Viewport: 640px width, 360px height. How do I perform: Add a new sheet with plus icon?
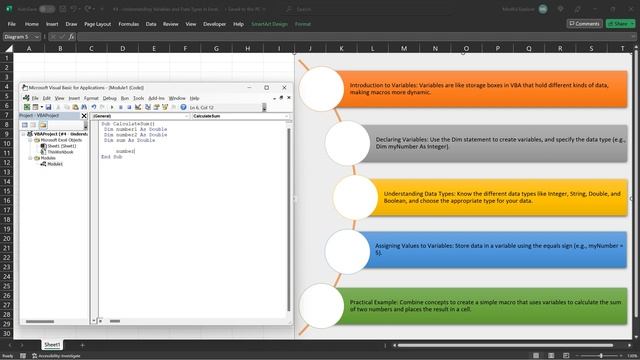[x=82, y=345]
